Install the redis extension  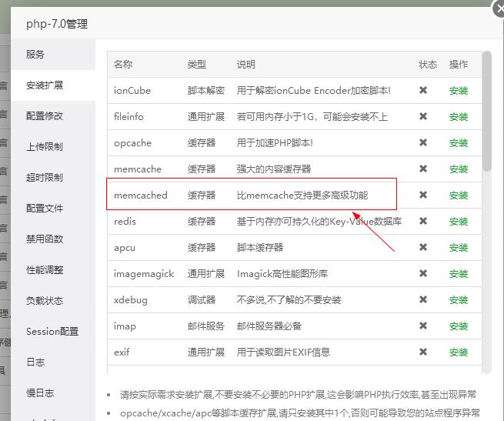[459, 222]
